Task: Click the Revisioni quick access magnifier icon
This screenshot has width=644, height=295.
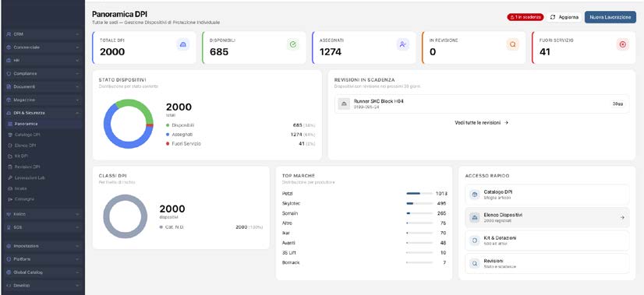Action: (x=475, y=264)
